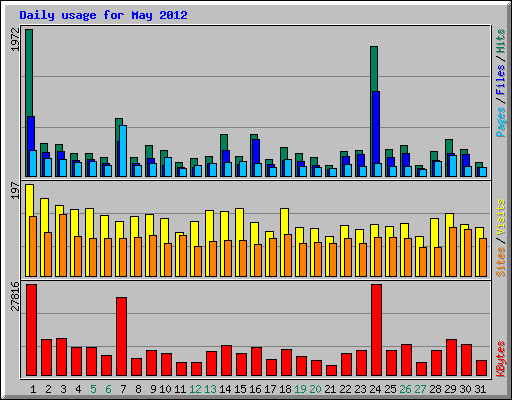
Task: Click day label 18 on the x-axis
Action: 285,389
